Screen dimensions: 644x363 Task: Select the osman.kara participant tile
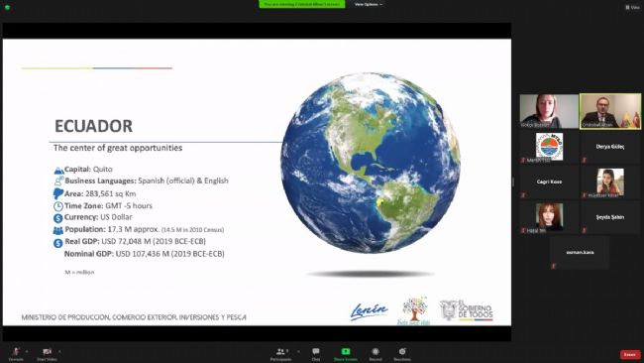pos(580,253)
